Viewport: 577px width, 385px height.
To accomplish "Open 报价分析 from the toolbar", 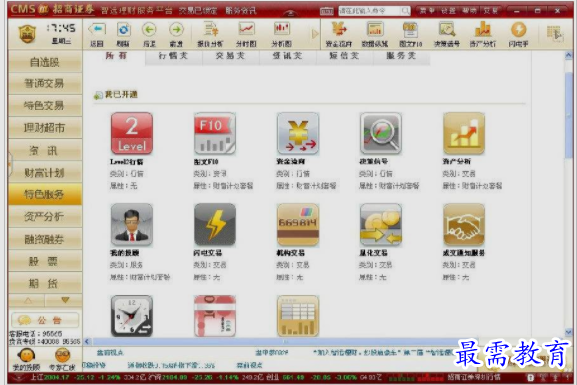I will click(x=210, y=34).
